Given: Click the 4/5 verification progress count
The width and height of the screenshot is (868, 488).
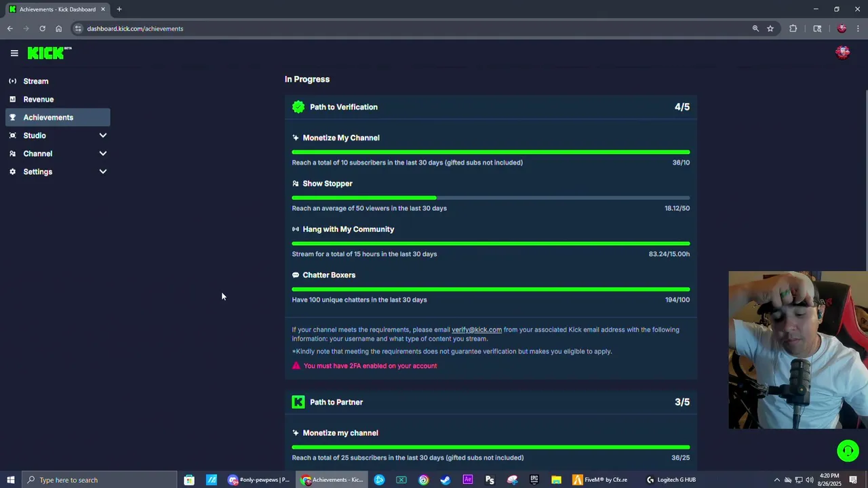Looking at the screenshot, I should point(682,107).
